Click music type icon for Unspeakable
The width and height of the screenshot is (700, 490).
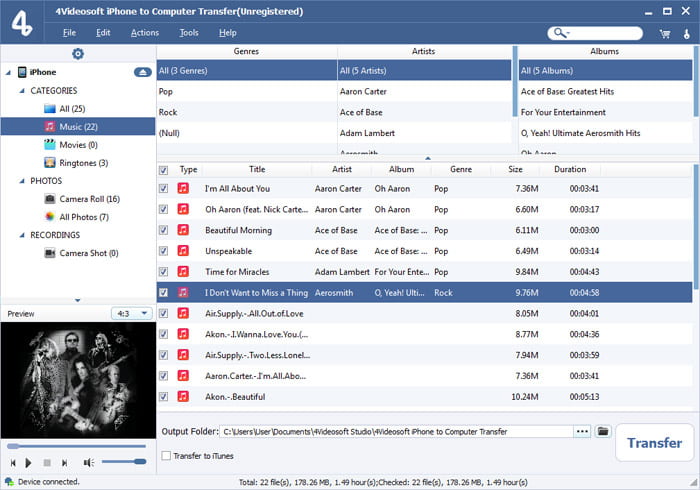pyautogui.click(x=183, y=251)
